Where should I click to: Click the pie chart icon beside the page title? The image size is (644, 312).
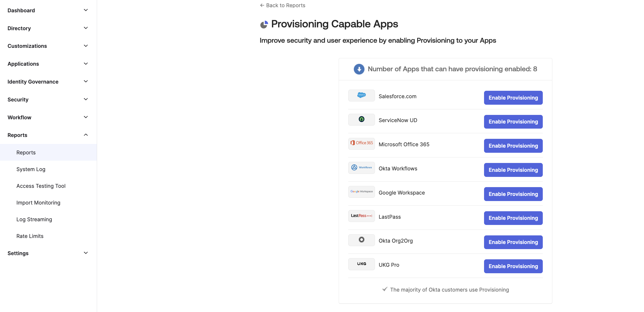264,24
